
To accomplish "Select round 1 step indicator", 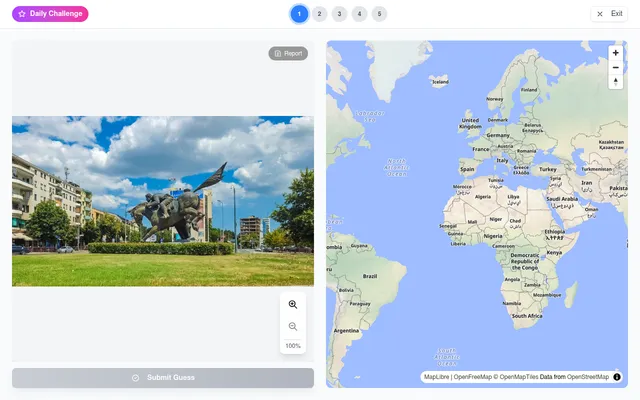I will [x=299, y=14].
